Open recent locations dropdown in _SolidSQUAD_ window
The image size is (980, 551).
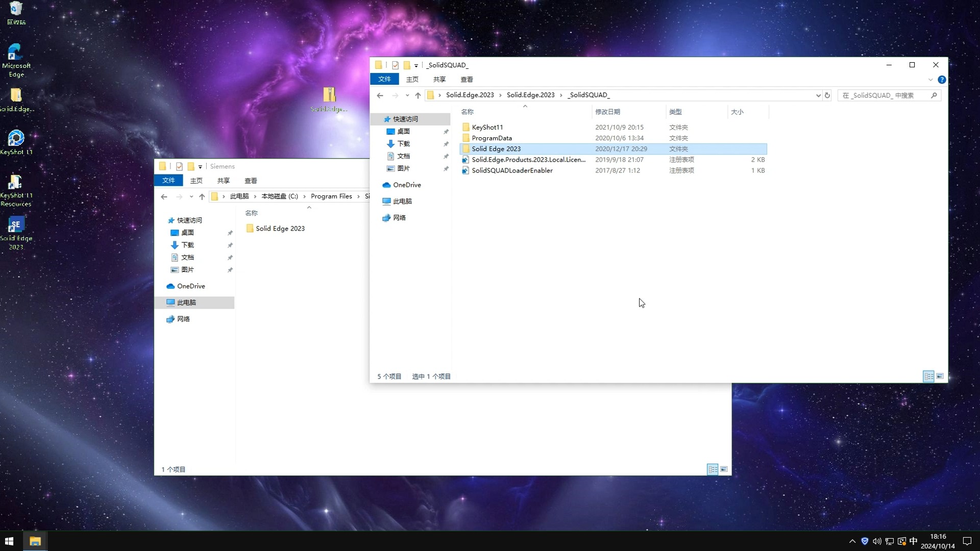coord(407,95)
